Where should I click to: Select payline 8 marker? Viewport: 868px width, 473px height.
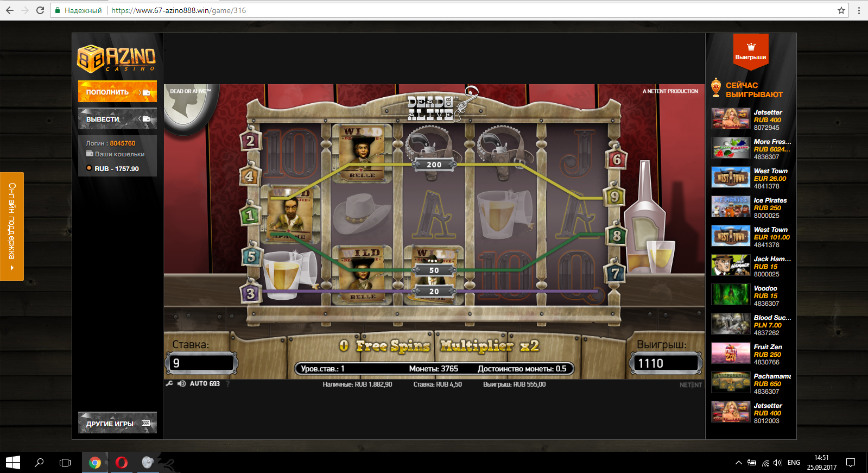[x=617, y=236]
